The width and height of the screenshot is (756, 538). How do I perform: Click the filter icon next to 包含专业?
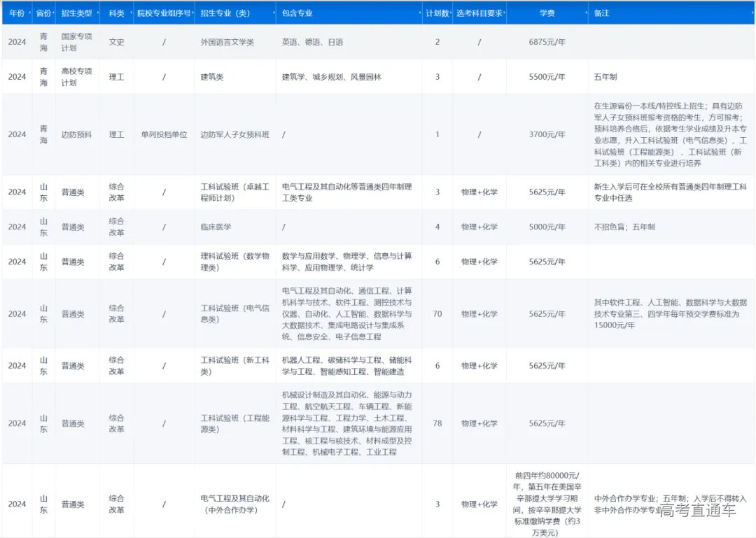point(419,13)
